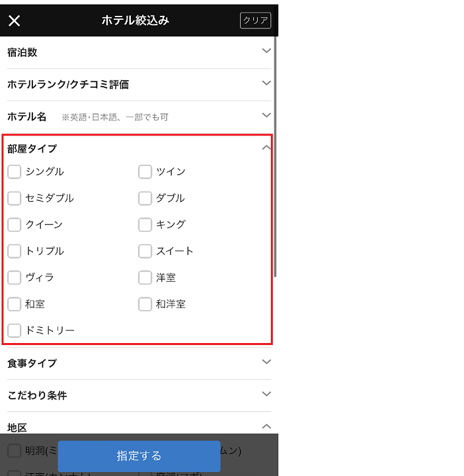Viewport: 464px width, 476px height.
Task: Check the 洋室 room type
Action: [145, 278]
